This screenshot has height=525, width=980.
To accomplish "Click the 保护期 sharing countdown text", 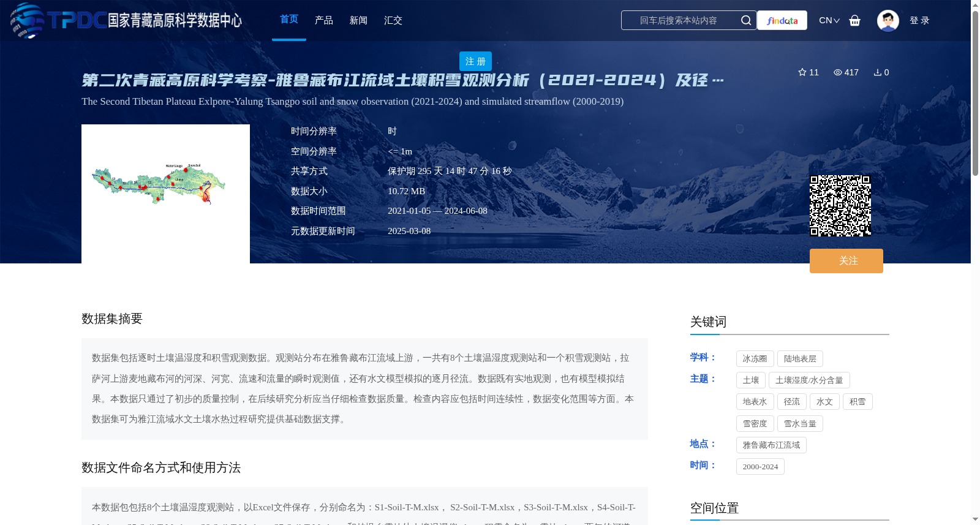I will click(x=450, y=171).
